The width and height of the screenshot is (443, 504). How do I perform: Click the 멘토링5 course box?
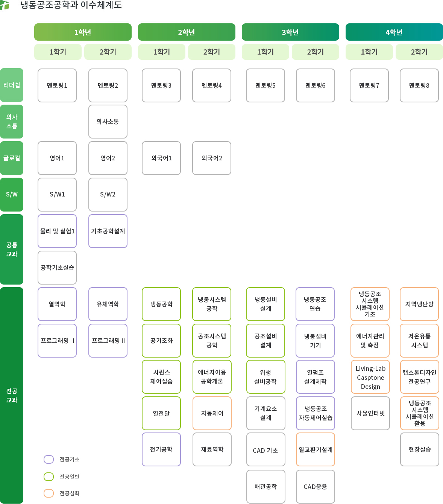pyautogui.click(x=265, y=85)
